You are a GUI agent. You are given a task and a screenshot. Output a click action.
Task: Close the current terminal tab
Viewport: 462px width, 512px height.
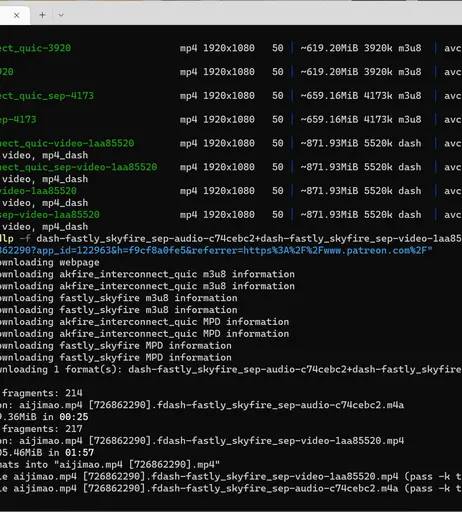[x=16, y=15]
